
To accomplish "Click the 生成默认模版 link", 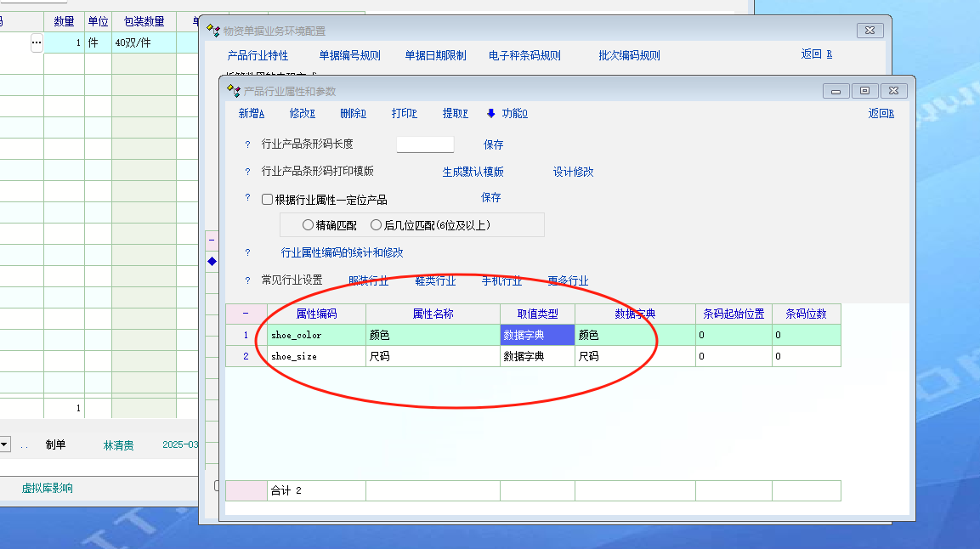I will (473, 172).
